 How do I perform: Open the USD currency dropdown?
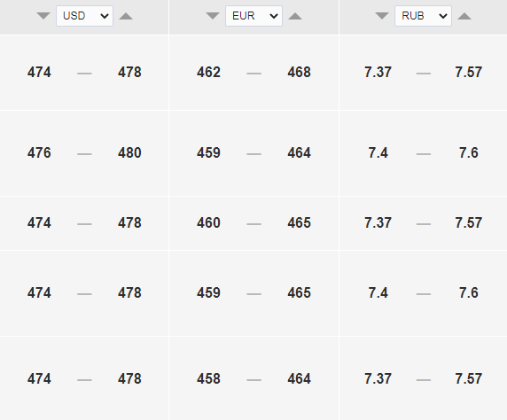(85, 16)
